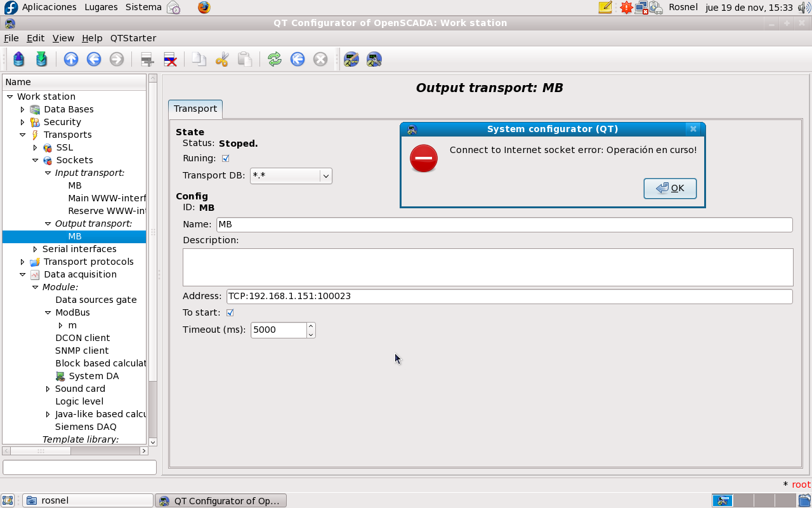The height and width of the screenshot is (508, 812).
Task: Click the Load from database toolbar icon
Action: pos(19,60)
